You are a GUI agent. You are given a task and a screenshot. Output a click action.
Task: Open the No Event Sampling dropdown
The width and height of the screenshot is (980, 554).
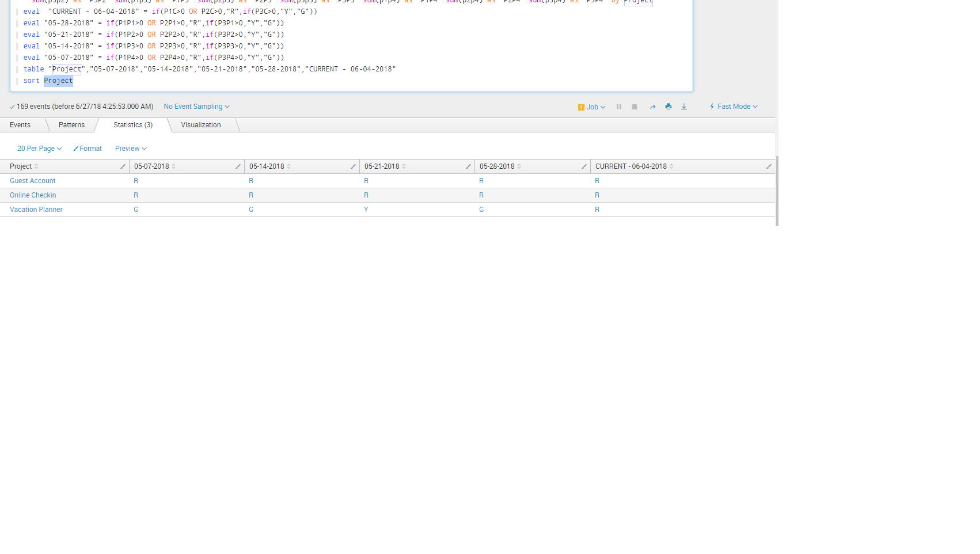click(x=197, y=107)
